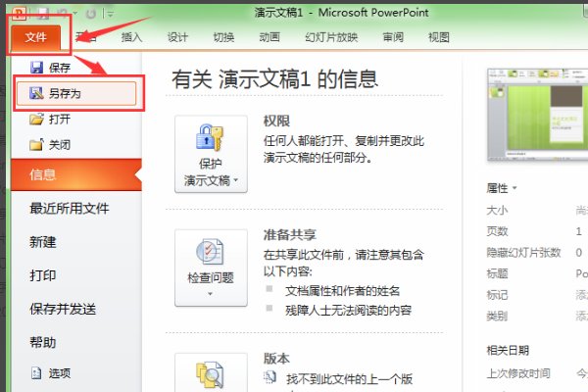The image size is (588, 392).
Task: Switch to the 设计 ribbon tab
Action: point(177,37)
